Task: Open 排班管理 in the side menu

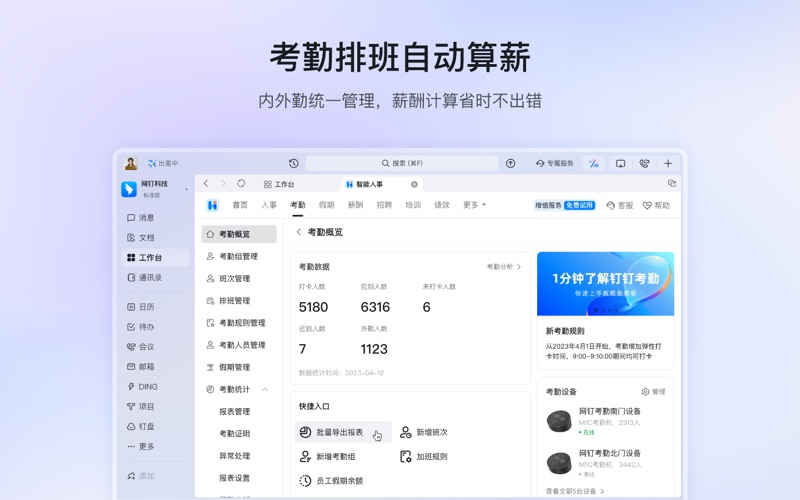Action: click(x=239, y=301)
